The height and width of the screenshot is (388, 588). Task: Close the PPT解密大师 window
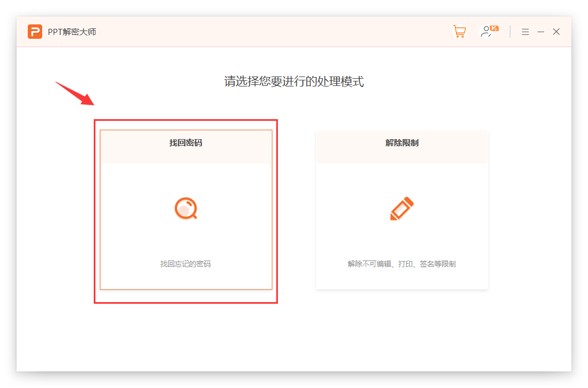pos(556,32)
